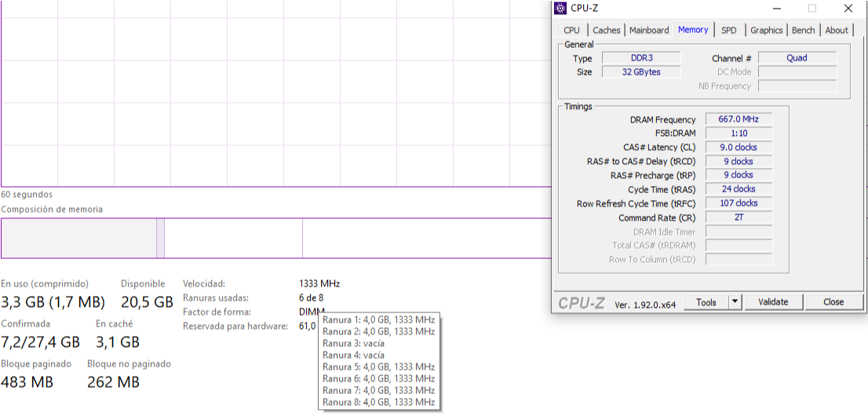Click the 107 clocks tRFC value
868x416 pixels.
(739, 203)
